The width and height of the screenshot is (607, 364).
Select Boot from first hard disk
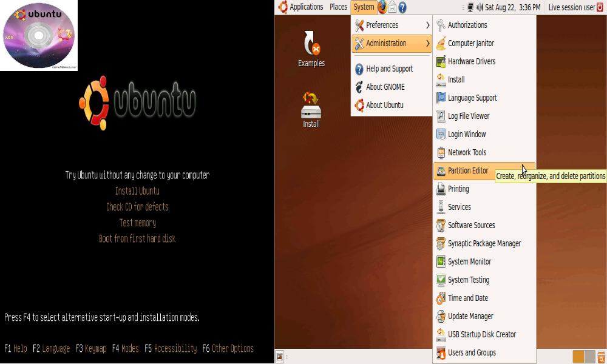point(137,238)
